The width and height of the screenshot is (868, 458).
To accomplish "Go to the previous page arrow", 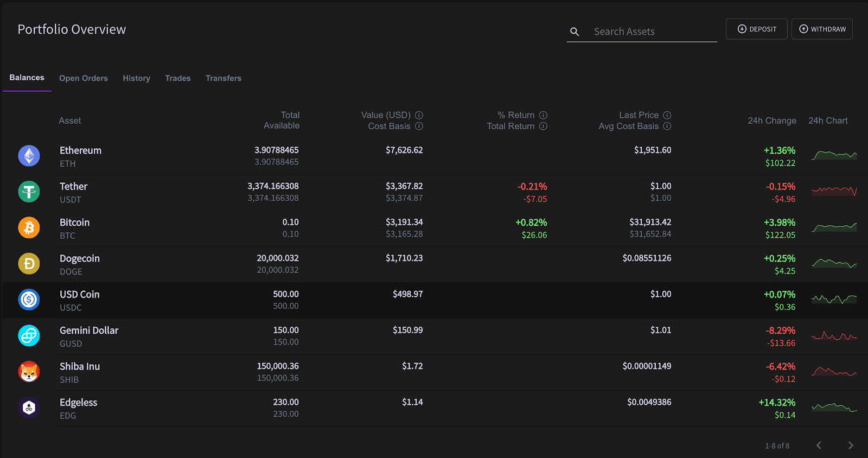I will (x=819, y=446).
